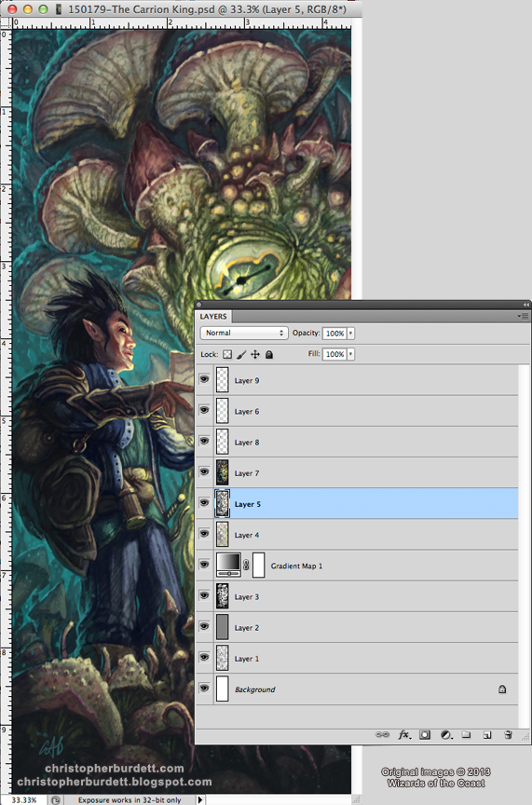Select Layer 4 by its name

pyautogui.click(x=247, y=535)
